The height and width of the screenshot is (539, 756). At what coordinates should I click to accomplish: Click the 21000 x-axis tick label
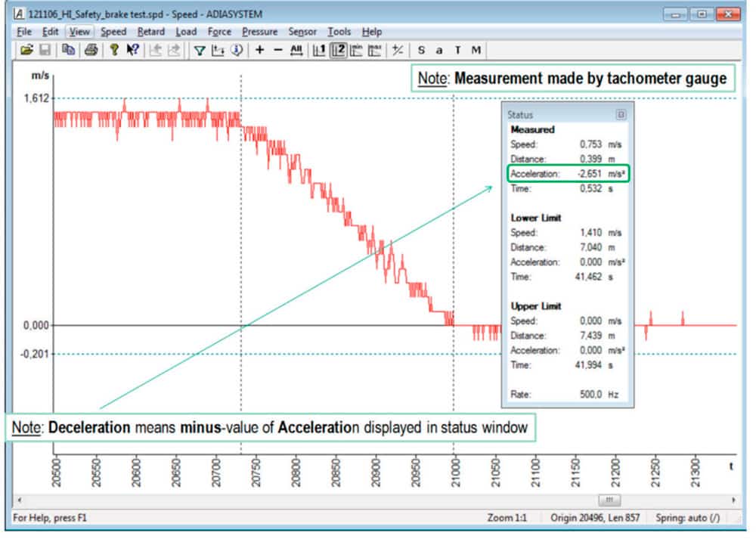[x=455, y=473]
